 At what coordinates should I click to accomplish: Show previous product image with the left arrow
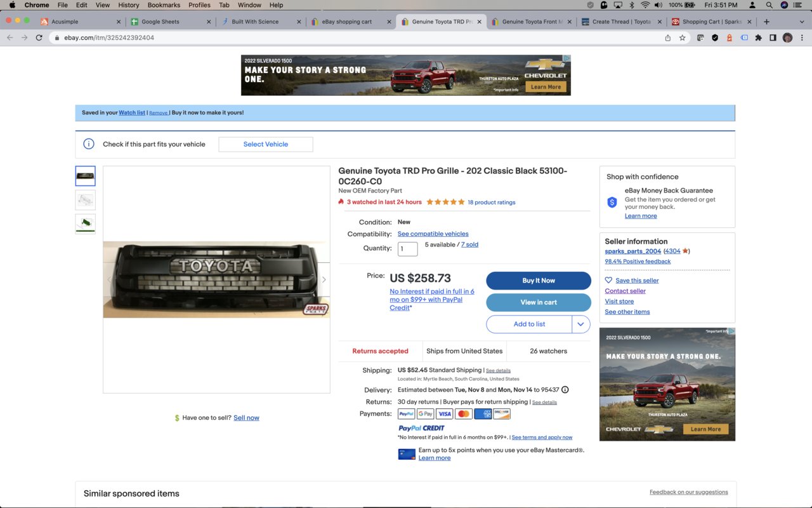(x=109, y=279)
